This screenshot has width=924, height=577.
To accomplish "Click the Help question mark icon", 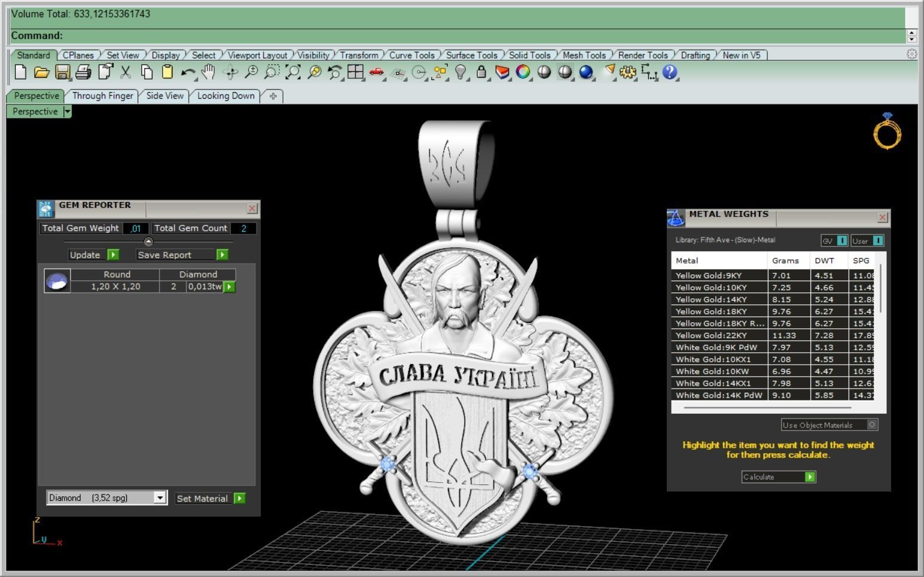I will click(670, 72).
